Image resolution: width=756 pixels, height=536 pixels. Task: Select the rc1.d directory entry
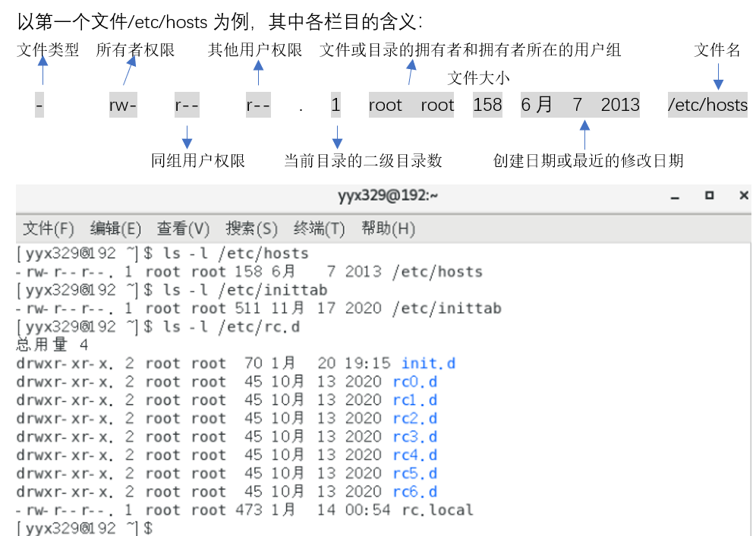point(415,400)
